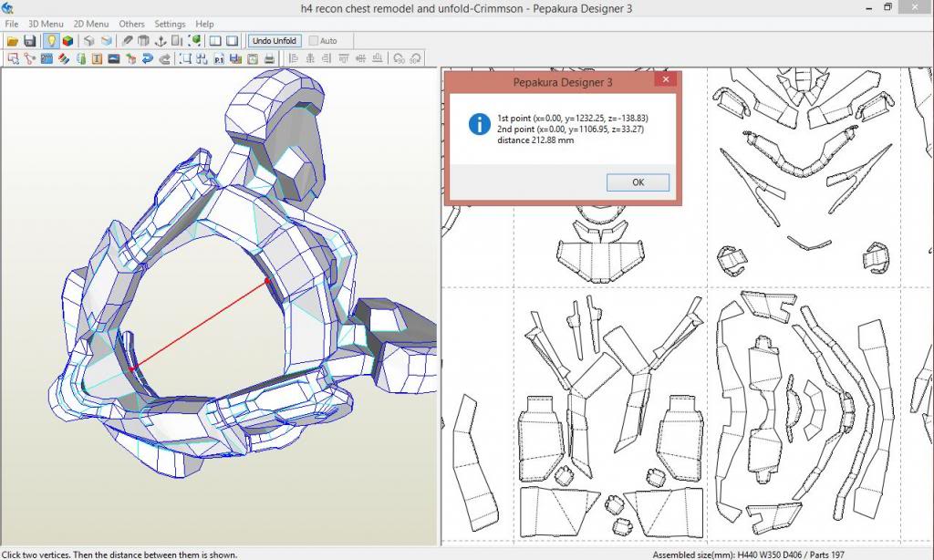Viewport: 934px width, 560px height.
Task: Click the printer icon
Action: click(x=269, y=58)
